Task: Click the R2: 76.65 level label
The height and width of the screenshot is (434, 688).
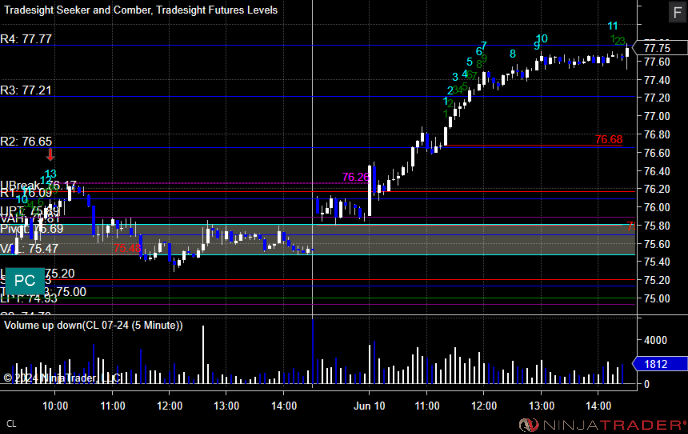Action: click(26, 141)
